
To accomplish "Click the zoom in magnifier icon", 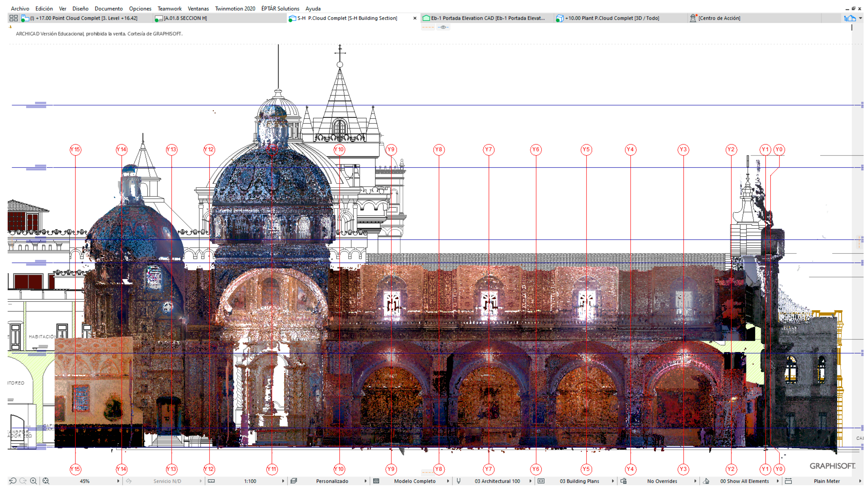I will tap(33, 481).
